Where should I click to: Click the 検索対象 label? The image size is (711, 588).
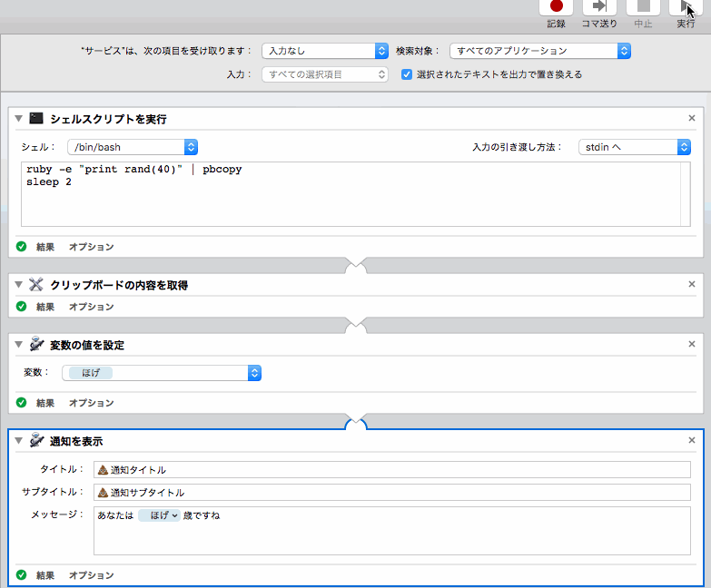[x=418, y=51]
